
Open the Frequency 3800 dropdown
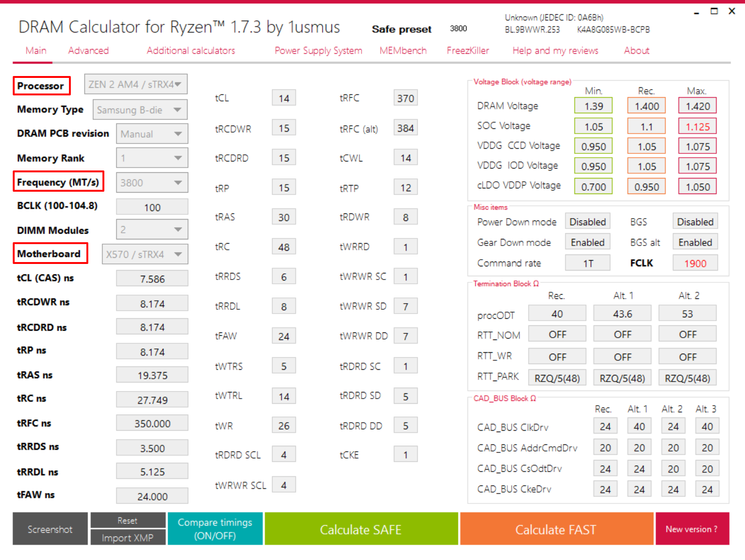pyautogui.click(x=152, y=182)
